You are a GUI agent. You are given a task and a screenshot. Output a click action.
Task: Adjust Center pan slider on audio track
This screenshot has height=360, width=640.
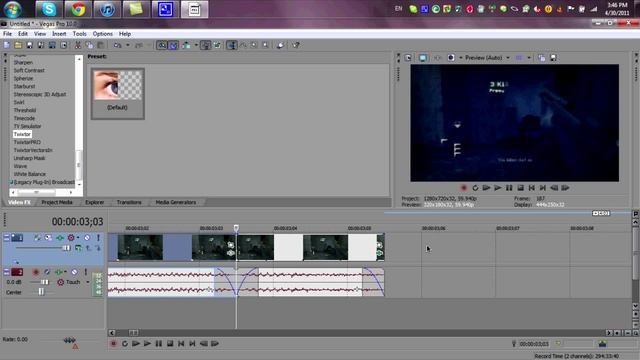tap(41, 291)
